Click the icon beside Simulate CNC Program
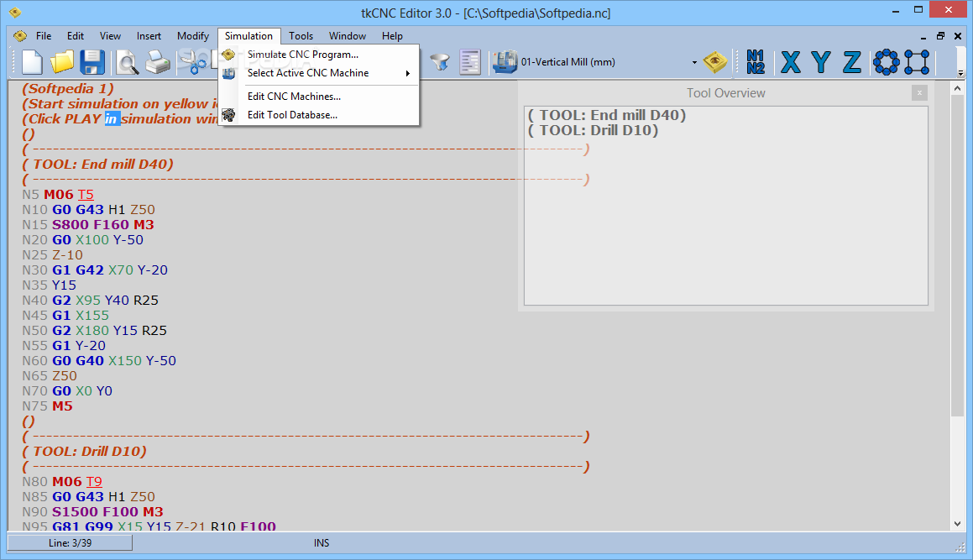 coord(229,55)
